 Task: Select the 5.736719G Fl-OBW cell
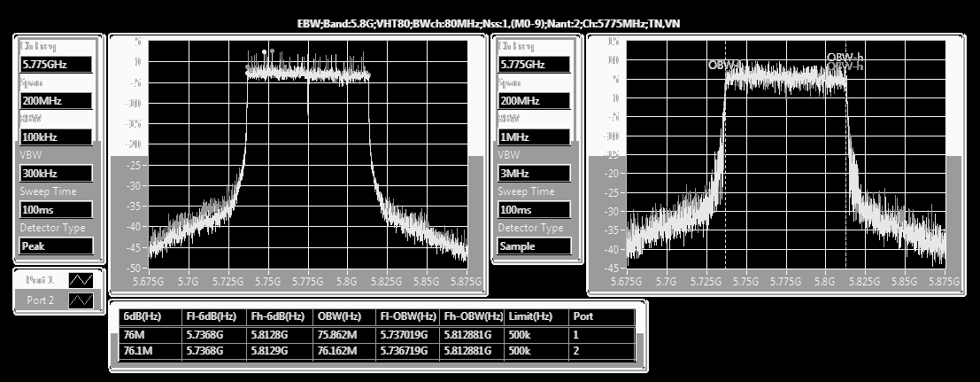(x=408, y=351)
